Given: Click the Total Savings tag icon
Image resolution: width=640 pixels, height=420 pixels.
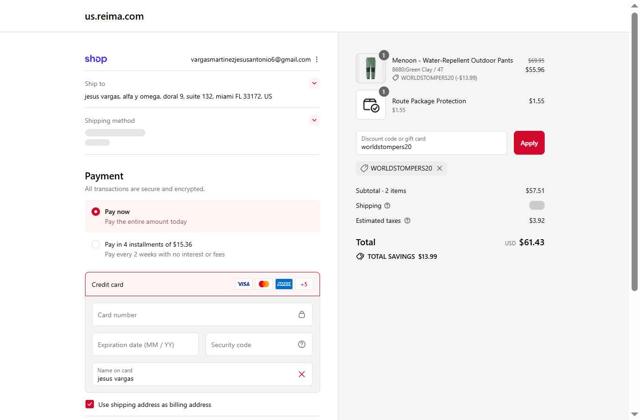Looking at the screenshot, I should click(x=360, y=256).
